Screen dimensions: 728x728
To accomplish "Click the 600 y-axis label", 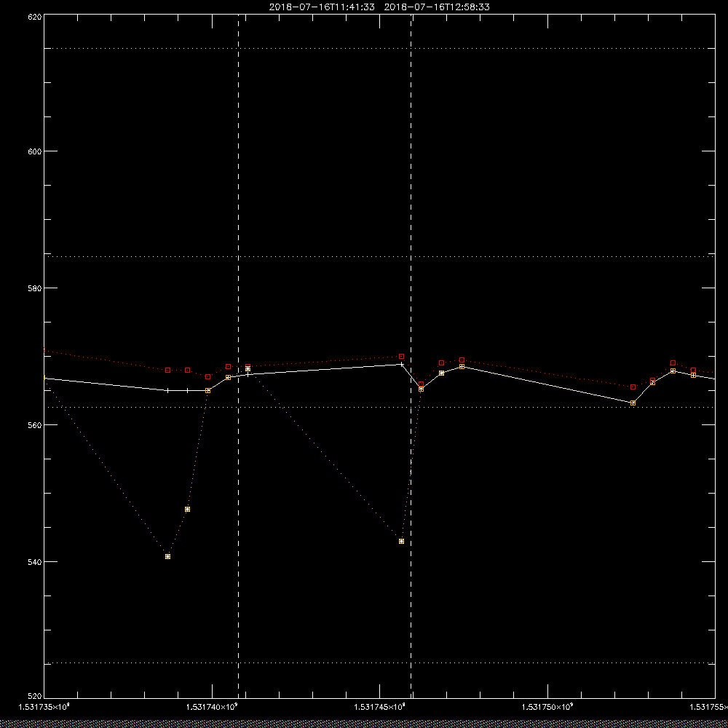I will pyautogui.click(x=35, y=151).
